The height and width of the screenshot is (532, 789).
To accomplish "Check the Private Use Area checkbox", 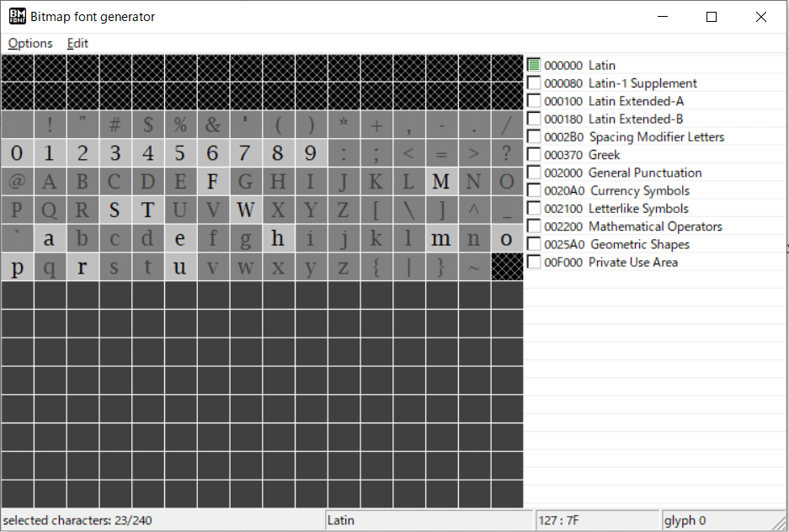I will click(x=534, y=262).
